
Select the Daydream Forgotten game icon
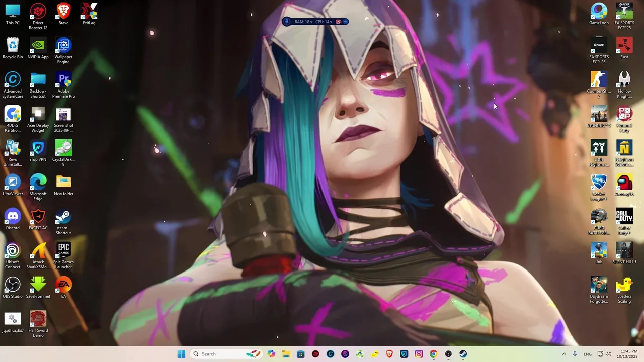pos(599,290)
